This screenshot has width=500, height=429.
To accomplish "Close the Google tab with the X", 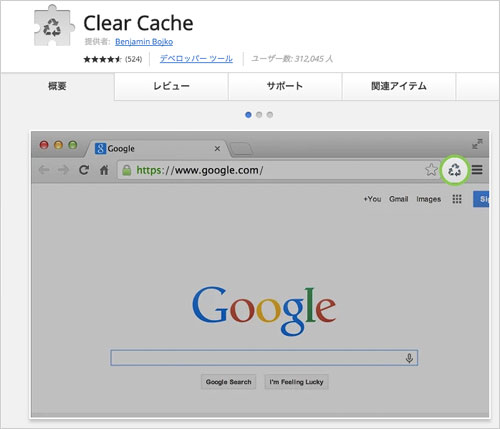I will (x=217, y=149).
